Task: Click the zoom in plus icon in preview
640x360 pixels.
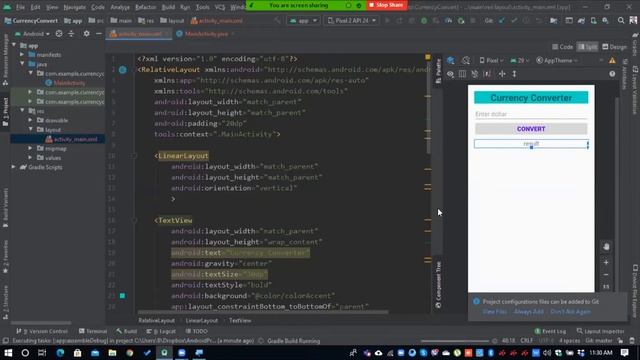Action: (x=606, y=262)
